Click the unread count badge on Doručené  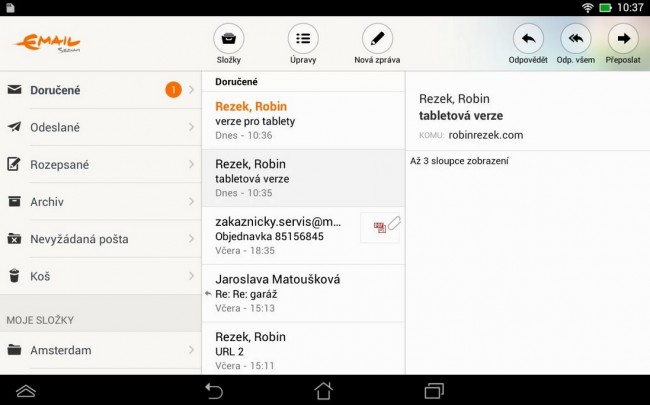pos(173,90)
